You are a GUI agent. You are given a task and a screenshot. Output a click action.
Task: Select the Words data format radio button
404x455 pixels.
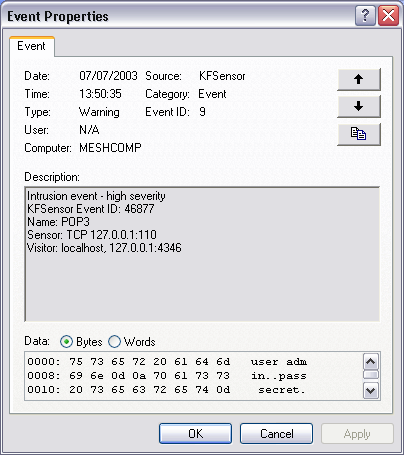click(x=114, y=342)
